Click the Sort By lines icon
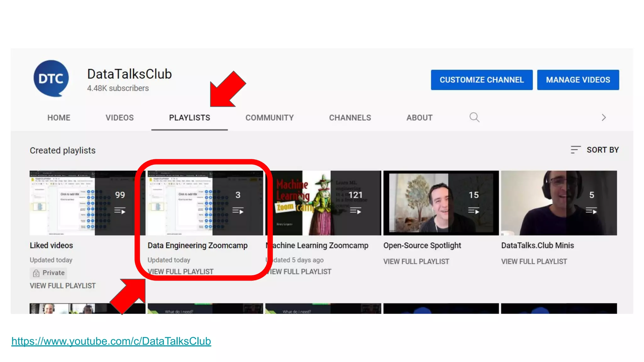This screenshot has width=644, height=362. point(575,150)
